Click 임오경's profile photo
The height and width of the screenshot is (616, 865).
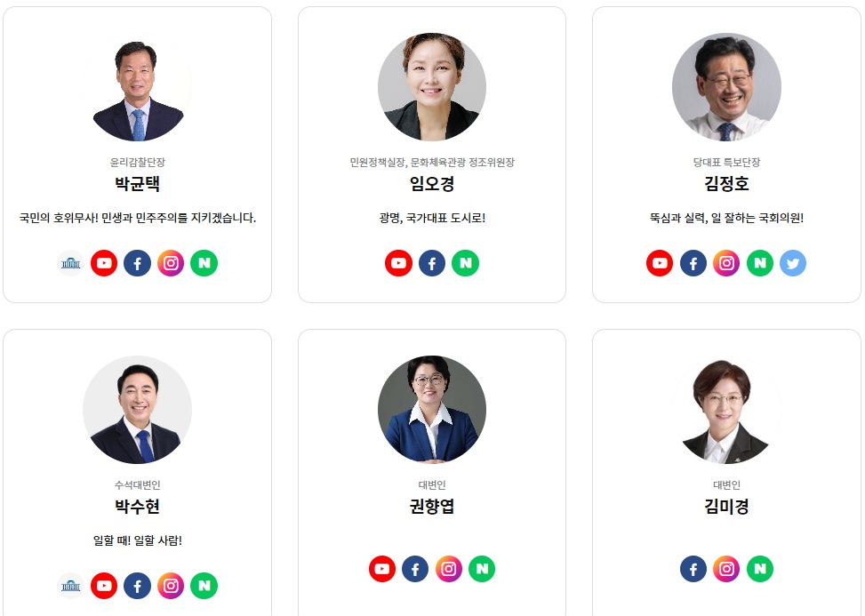click(432, 87)
